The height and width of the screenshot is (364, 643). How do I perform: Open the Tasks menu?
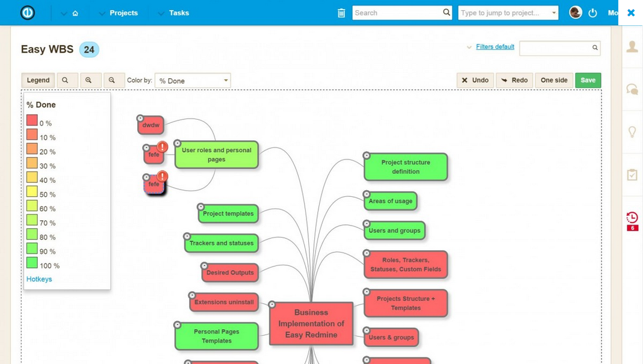click(x=179, y=13)
